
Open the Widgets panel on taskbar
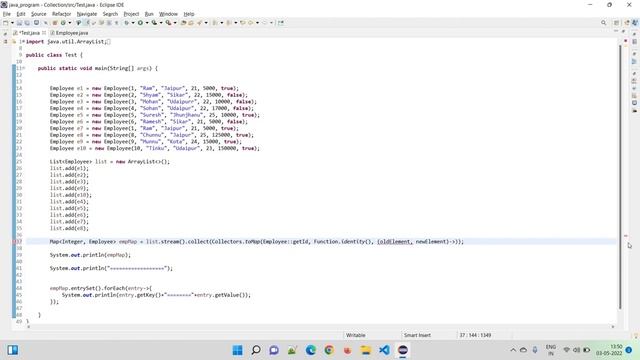(13, 350)
